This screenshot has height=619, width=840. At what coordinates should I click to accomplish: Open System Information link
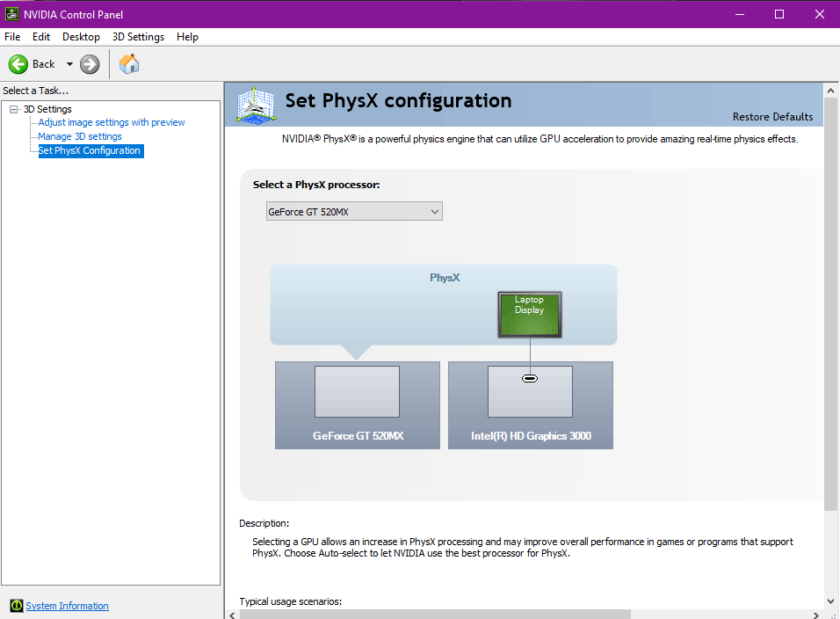click(67, 606)
